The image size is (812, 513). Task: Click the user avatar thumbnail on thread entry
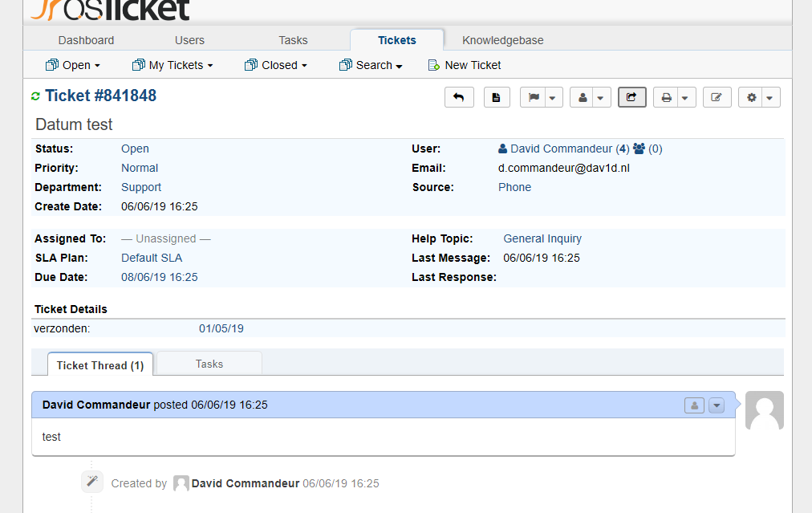click(764, 409)
